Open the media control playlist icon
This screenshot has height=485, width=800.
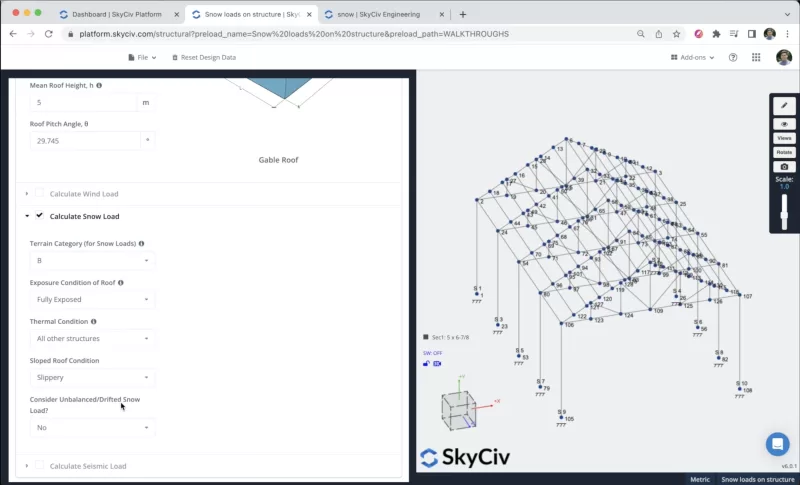[x=734, y=34]
